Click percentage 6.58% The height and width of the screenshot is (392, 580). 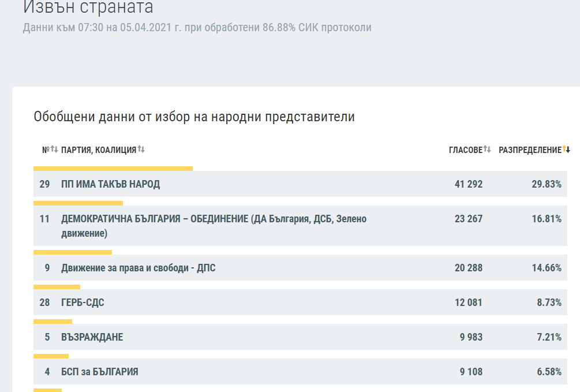(x=549, y=372)
